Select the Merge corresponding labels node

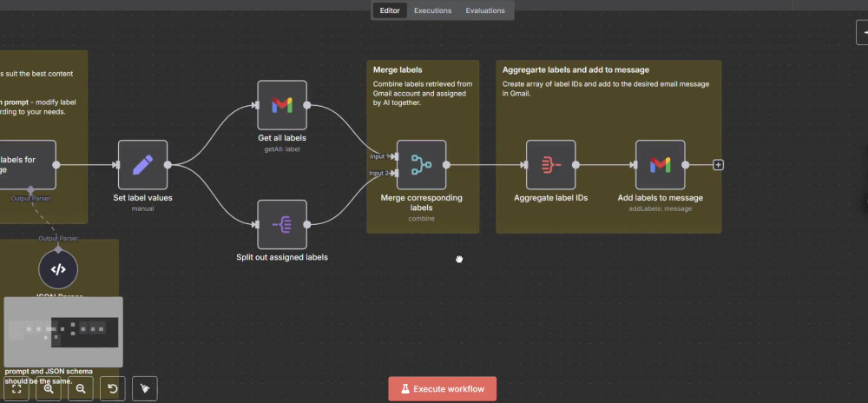pyautogui.click(x=421, y=165)
